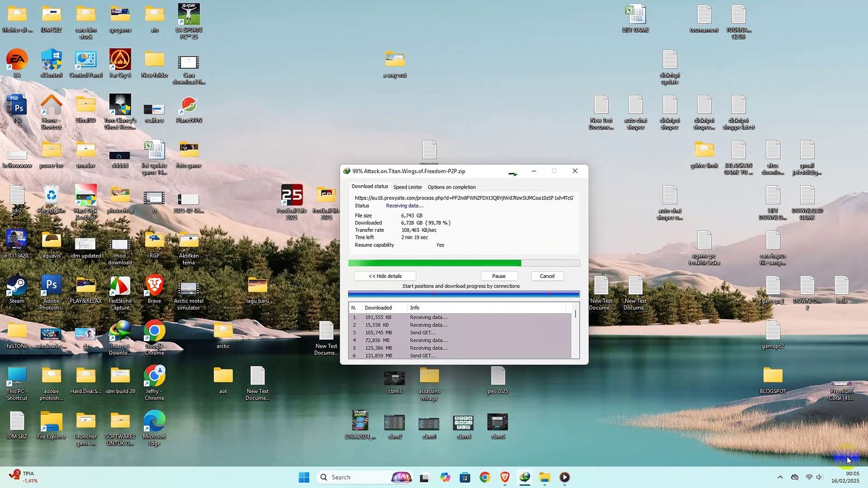Select connection row showing 125,386 MB
868x488 pixels.
tap(461, 348)
